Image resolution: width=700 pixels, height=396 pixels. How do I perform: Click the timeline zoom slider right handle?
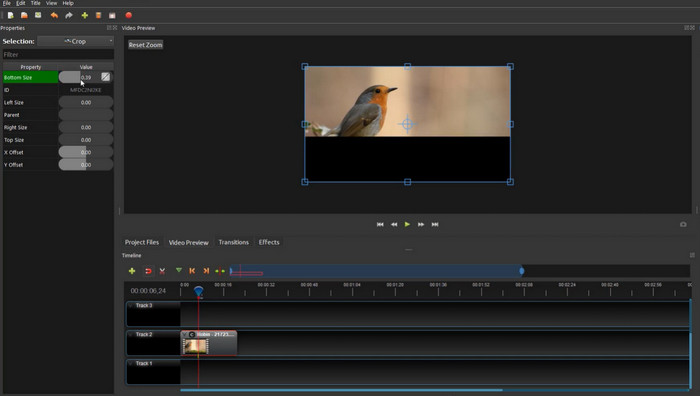[521, 271]
